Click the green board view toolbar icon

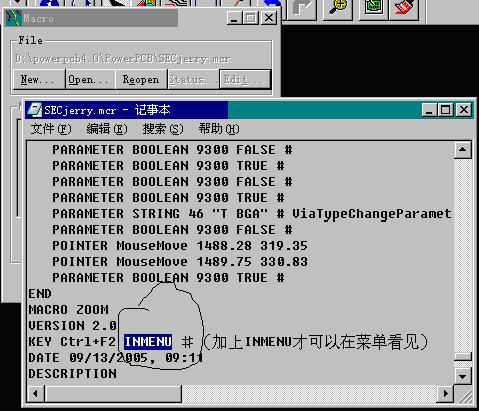pyautogui.click(x=373, y=8)
